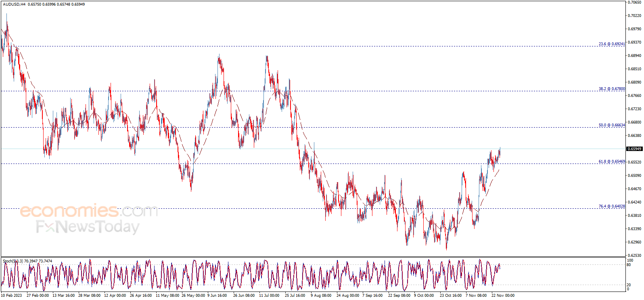Screen dimensions: 644x300
Task: Click the 22 Sep 08:00 date label
Action: pos(399,296)
